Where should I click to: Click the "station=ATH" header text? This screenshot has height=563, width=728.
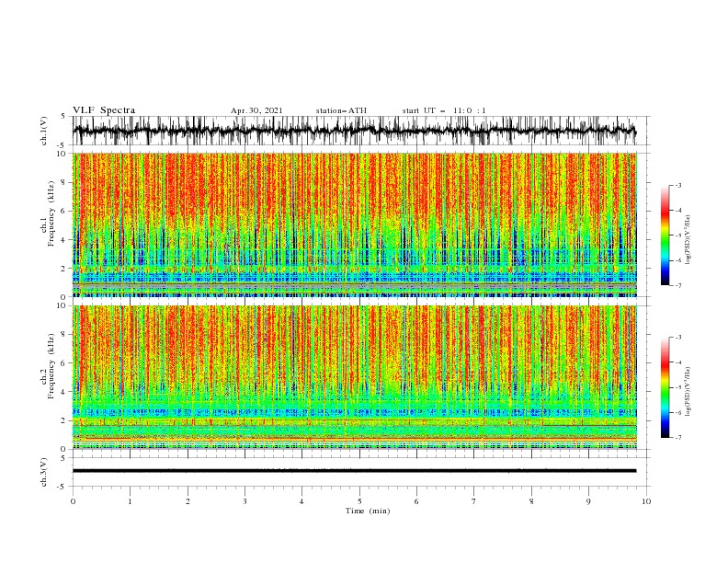pyautogui.click(x=341, y=110)
